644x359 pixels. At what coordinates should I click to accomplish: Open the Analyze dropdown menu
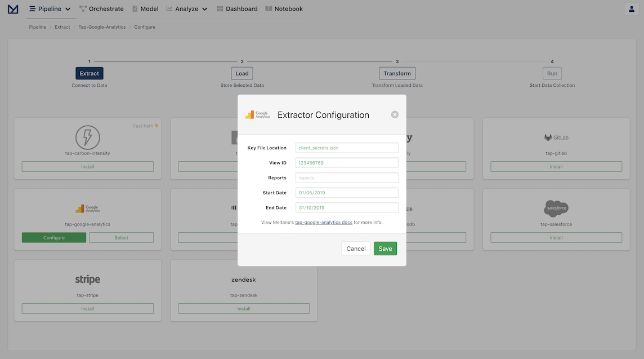(x=187, y=9)
